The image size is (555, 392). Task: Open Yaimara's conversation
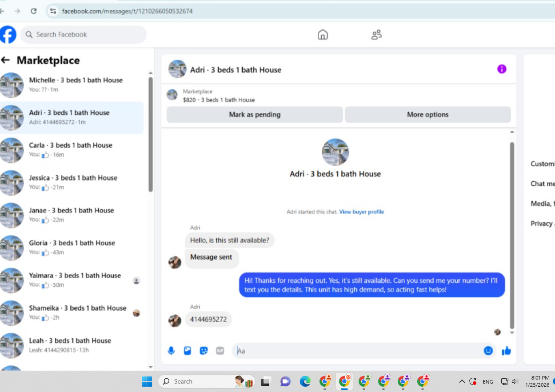pyautogui.click(x=72, y=280)
